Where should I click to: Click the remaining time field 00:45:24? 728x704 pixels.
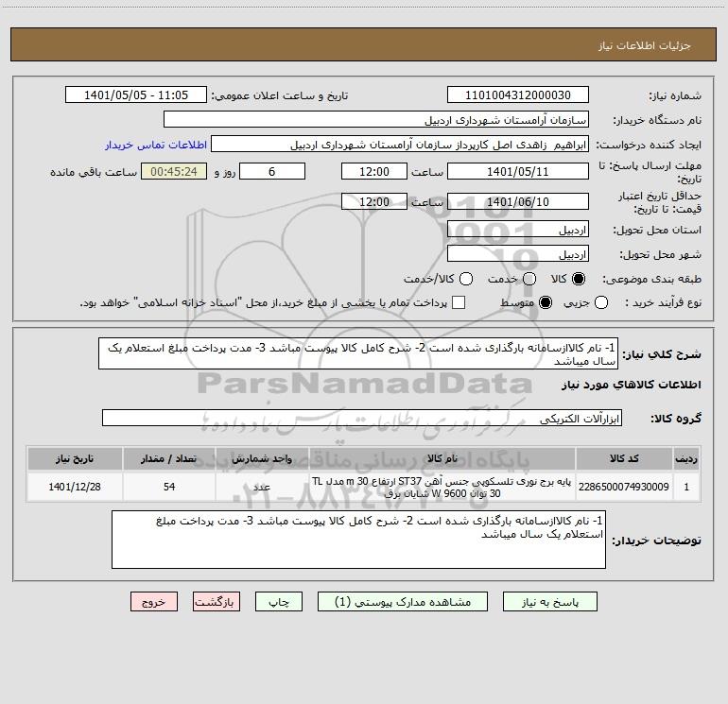click(x=174, y=172)
